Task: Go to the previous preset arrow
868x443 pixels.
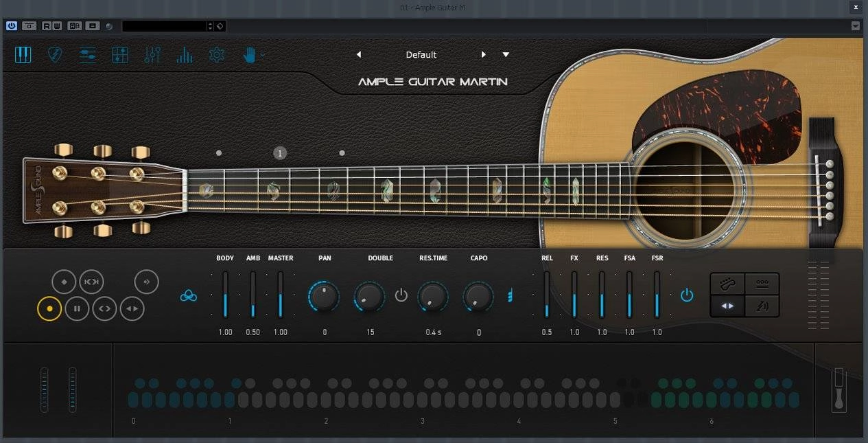Action: pos(358,55)
